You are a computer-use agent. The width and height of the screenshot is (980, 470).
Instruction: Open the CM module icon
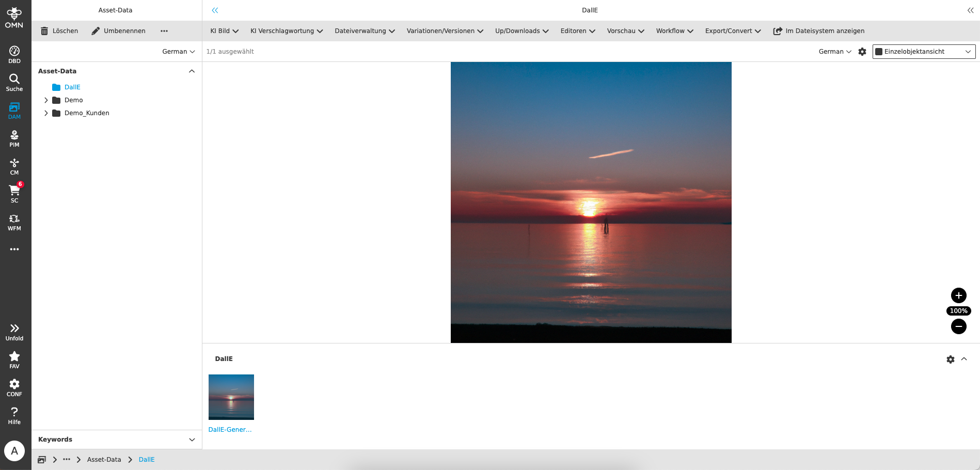(x=14, y=166)
